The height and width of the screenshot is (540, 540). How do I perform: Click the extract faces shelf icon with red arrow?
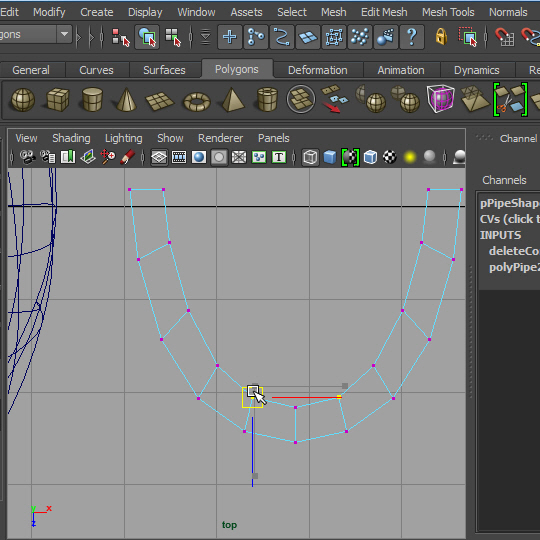coord(334,99)
